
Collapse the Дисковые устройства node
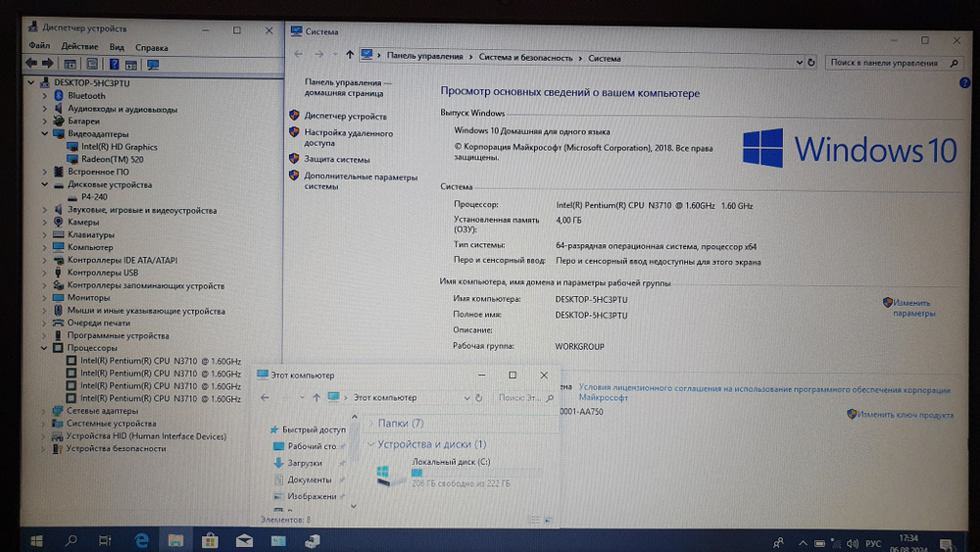(x=44, y=184)
